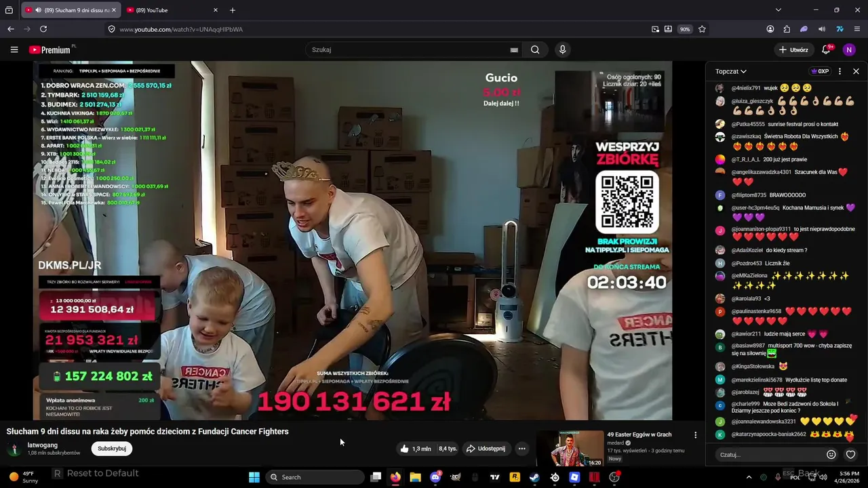Open Steam from the taskbar
The image size is (868, 488).
534,477
